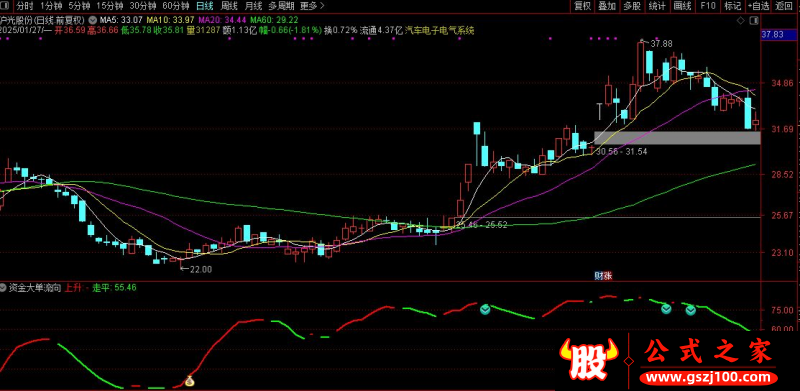
Task: Click the gray gap zone rectangle
Action: (x=677, y=137)
